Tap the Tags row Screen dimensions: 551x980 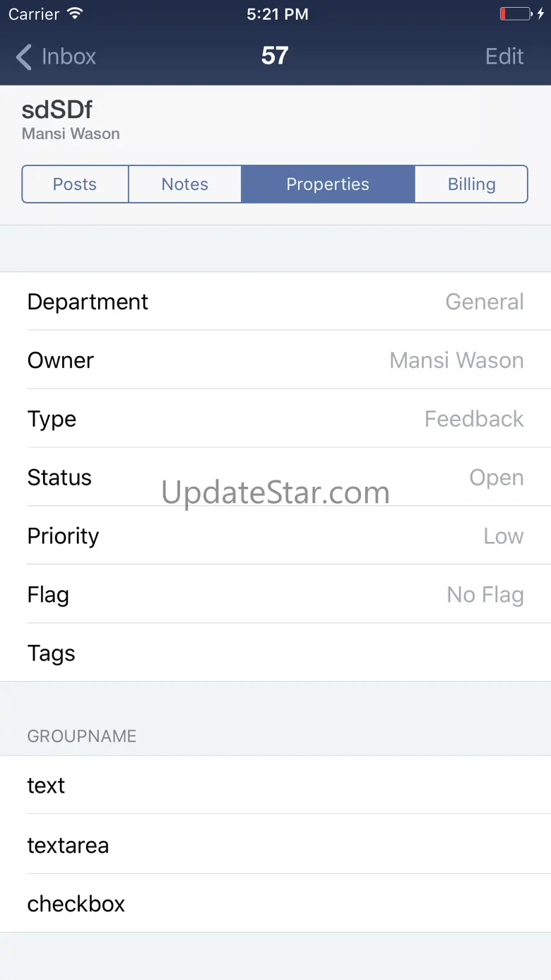point(275,654)
